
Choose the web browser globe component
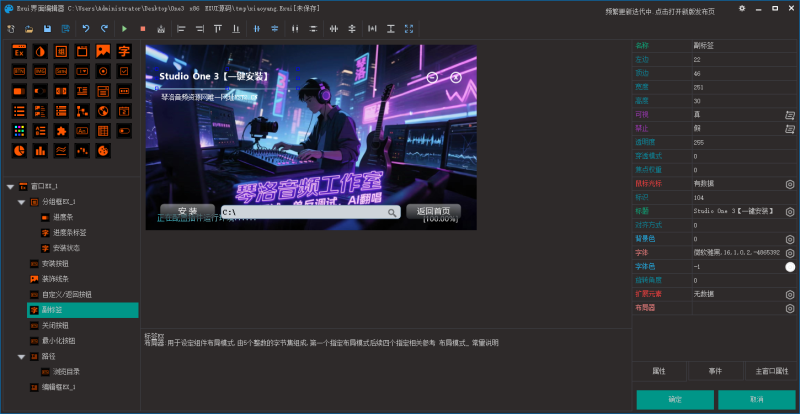tap(103, 111)
